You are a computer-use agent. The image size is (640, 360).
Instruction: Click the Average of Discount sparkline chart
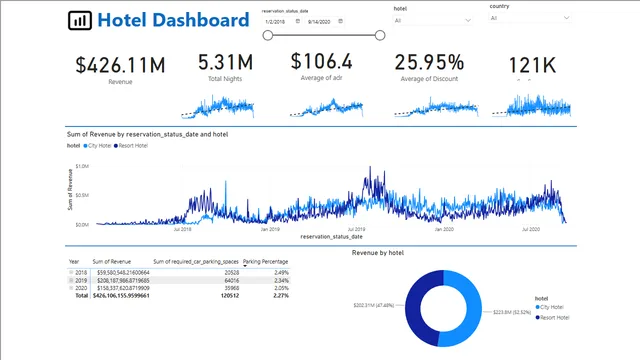point(436,107)
